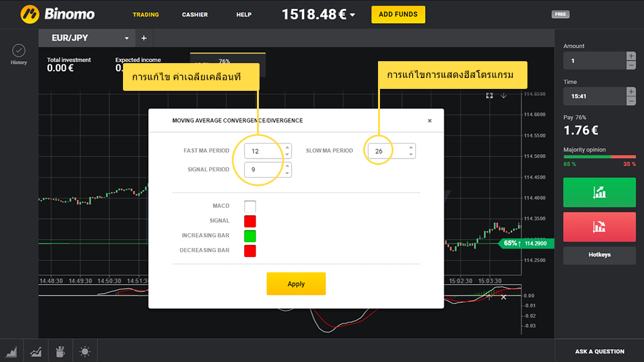Click the Apply button
Screen dimensions: 644x362
click(296, 284)
